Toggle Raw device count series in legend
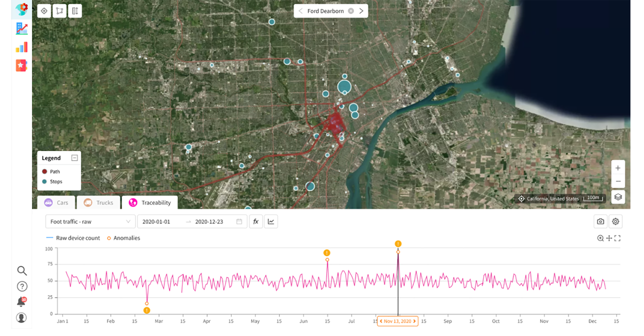Image resolution: width=644 pixels, height=336 pixels. [74, 238]
